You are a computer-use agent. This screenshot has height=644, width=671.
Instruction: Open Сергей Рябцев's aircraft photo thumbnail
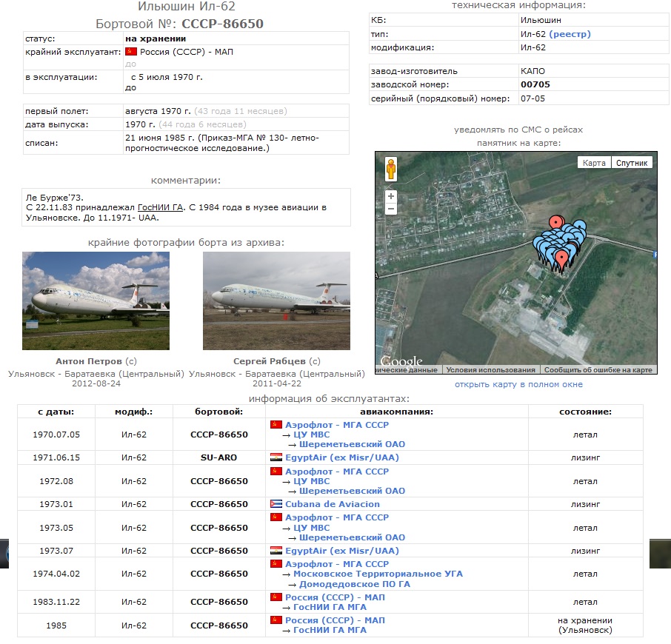coord(276,301)
